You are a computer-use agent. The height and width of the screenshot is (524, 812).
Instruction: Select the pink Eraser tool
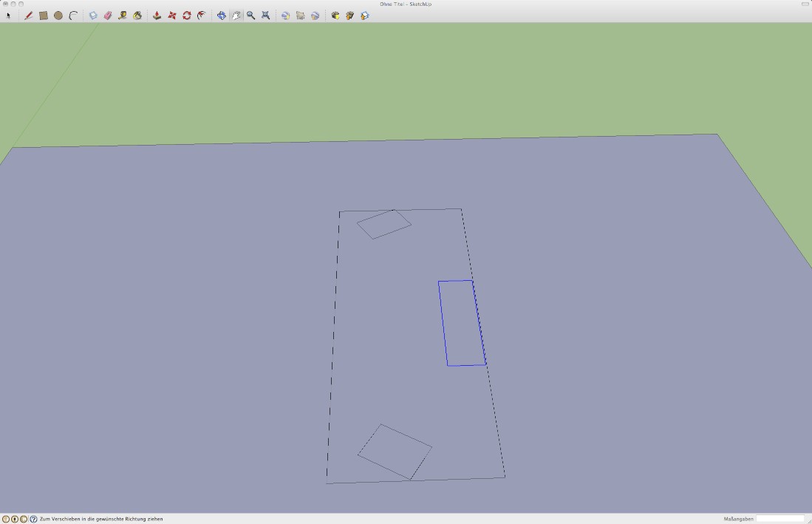108,16
